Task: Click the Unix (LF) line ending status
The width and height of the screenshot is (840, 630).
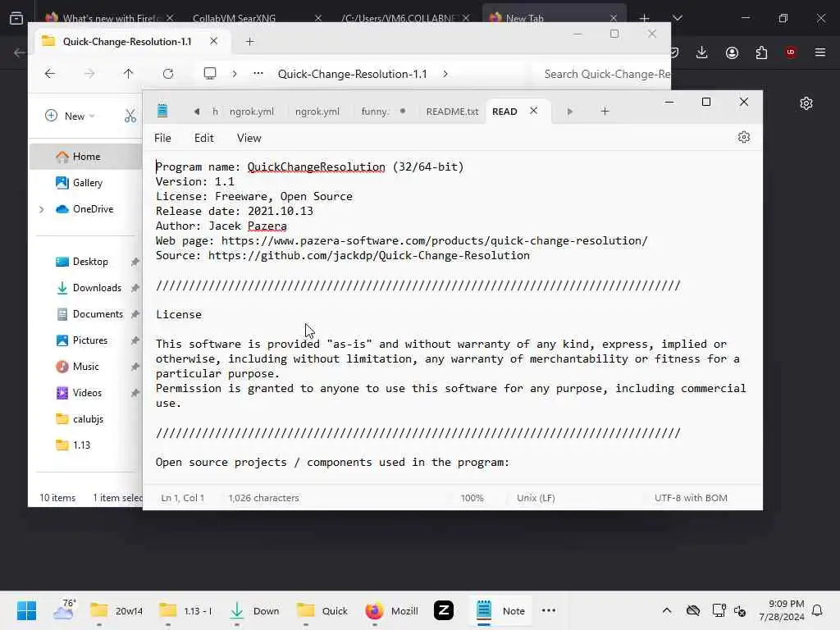Action: [536, 498]
